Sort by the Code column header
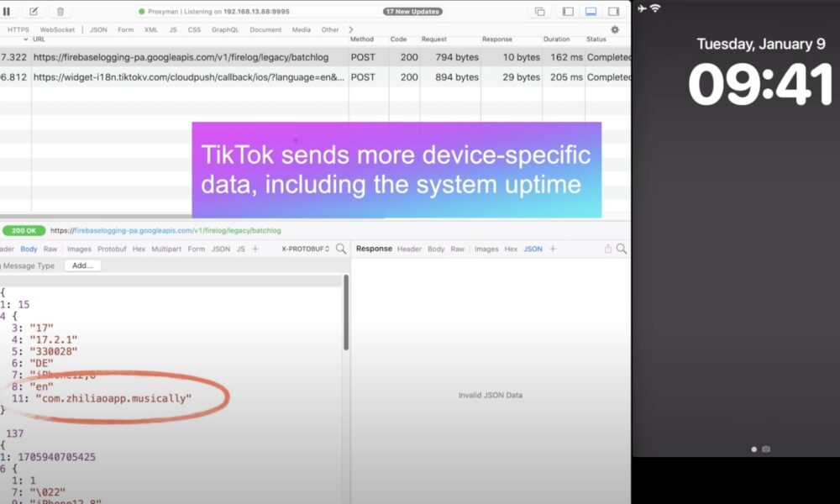The width and height of the screenshot is (840, 504). coord(398,39)
